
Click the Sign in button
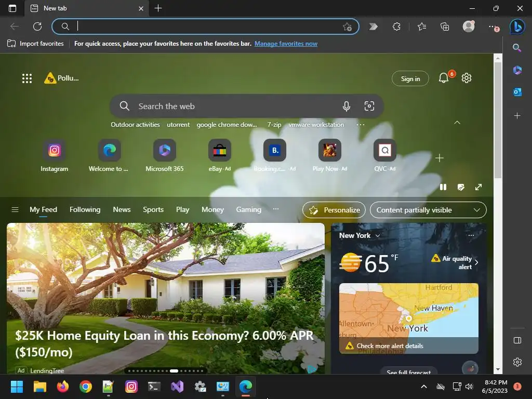pyautogui.click(x=410, y=79)
